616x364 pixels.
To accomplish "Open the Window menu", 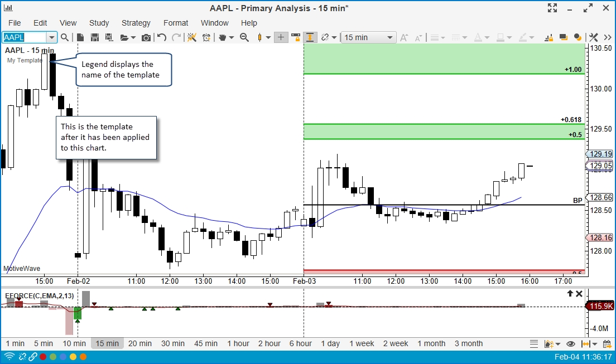I will (x=214, y=23).
